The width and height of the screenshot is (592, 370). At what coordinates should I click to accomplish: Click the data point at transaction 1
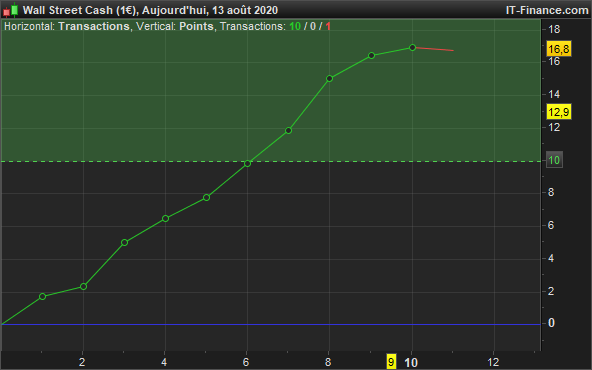click(x=42, y=296)
